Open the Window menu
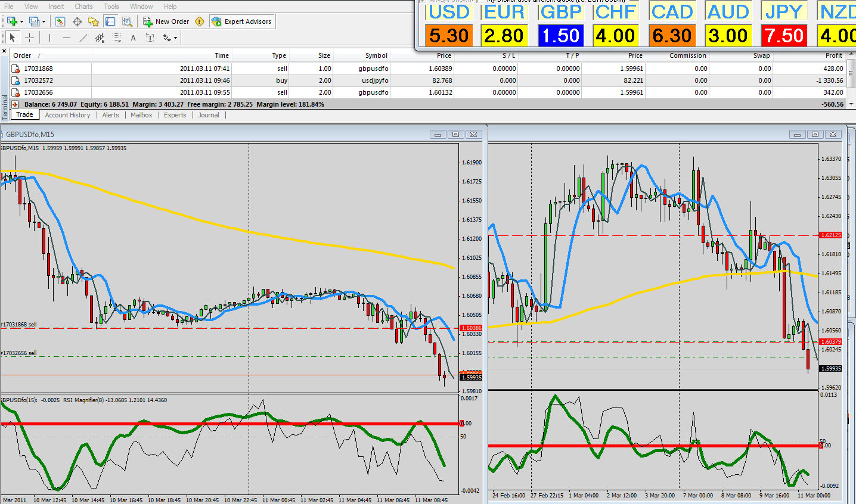 141,7
